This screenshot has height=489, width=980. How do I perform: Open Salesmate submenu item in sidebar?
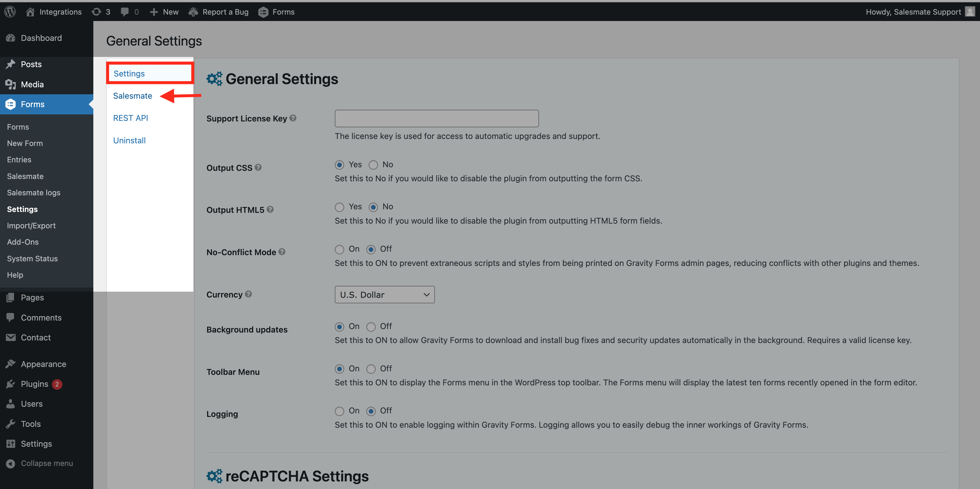[25, 176]
